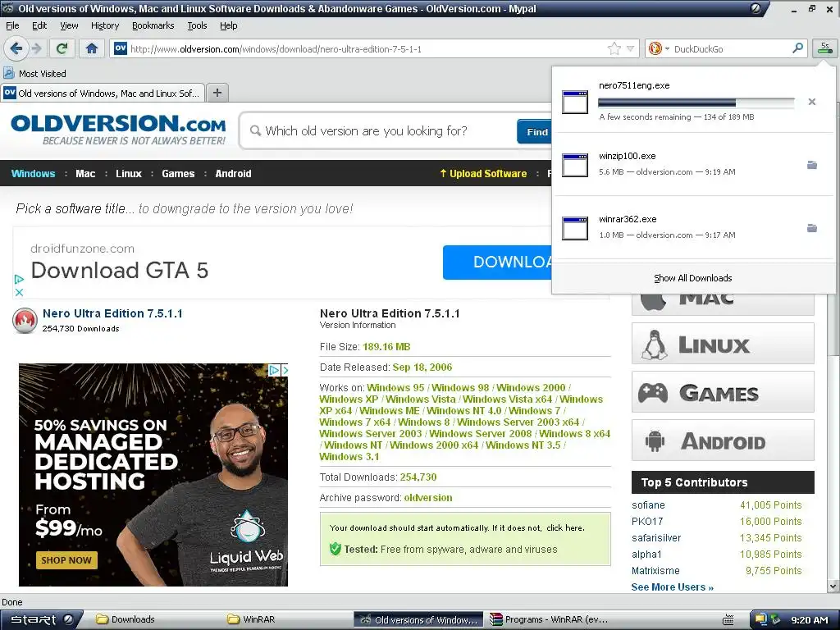Go to Linux category in site nav
Image resolution: width=840 pixels, height=630 pixels.
[x=129, y=174]
